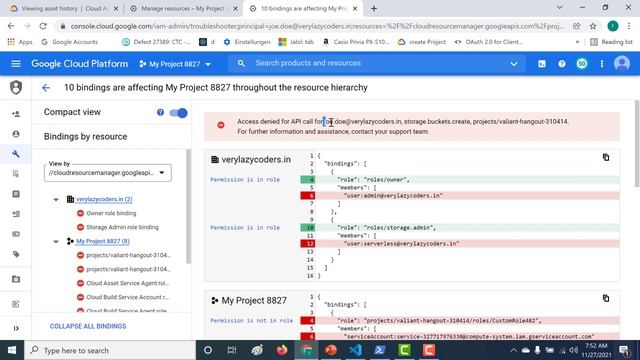Open the create Project bookmark
Screen dimensions: 640x360
422,42
